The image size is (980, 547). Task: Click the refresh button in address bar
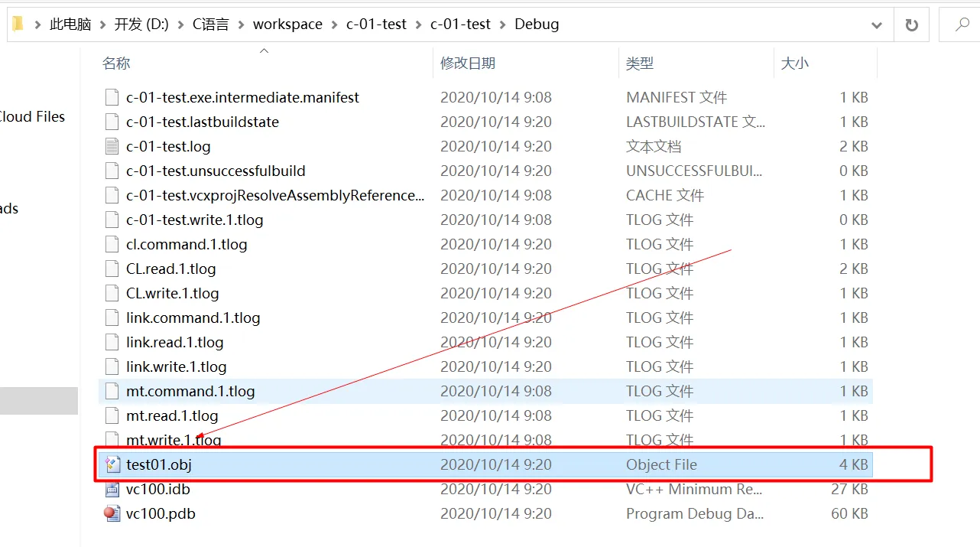911,24
